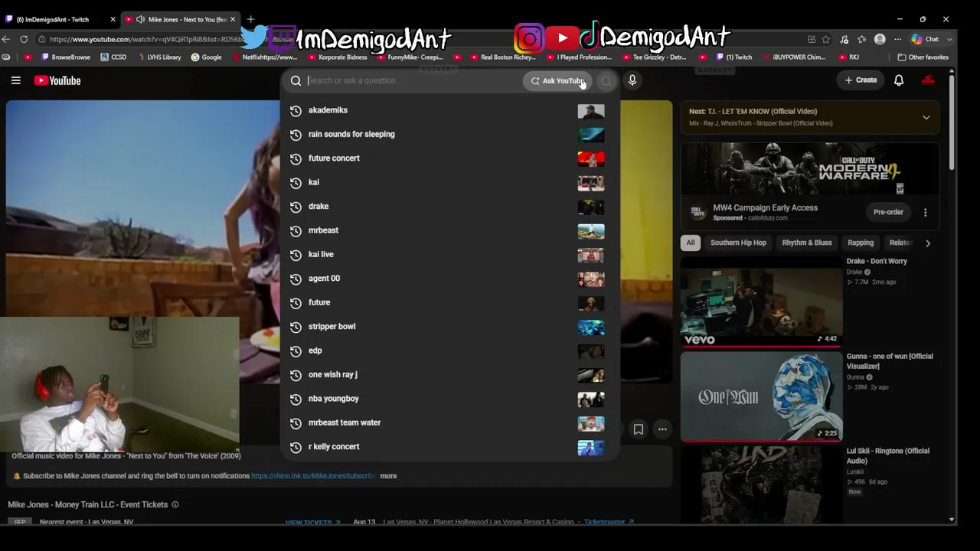Go to the YouTube home logo

57,80
